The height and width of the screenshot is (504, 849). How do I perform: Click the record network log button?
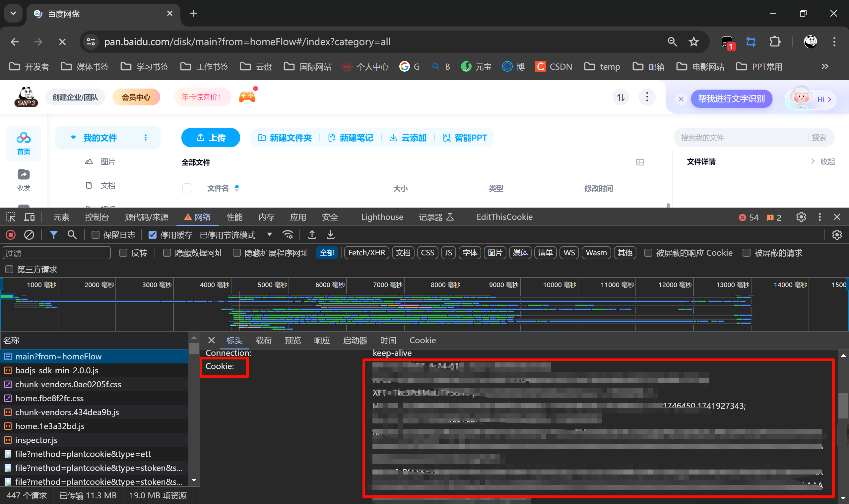(x=11, y=235)
